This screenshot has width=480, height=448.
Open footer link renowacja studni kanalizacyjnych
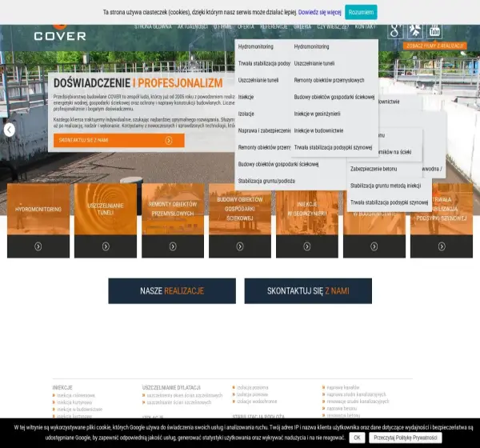(x=358, y=402)
